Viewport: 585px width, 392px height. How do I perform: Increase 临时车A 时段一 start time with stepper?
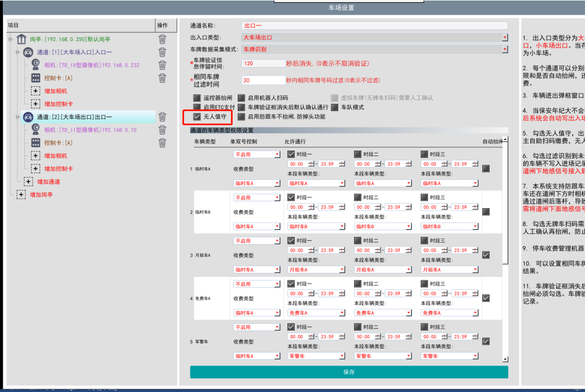pos(311,162)
